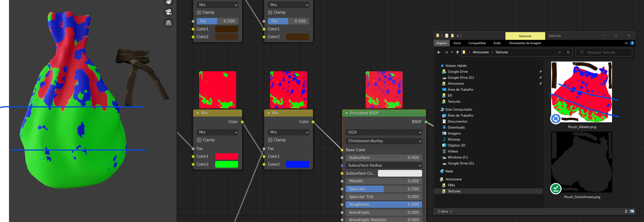Switch Explorer to details view icon

pyautogui.click(x=627, y=211)
